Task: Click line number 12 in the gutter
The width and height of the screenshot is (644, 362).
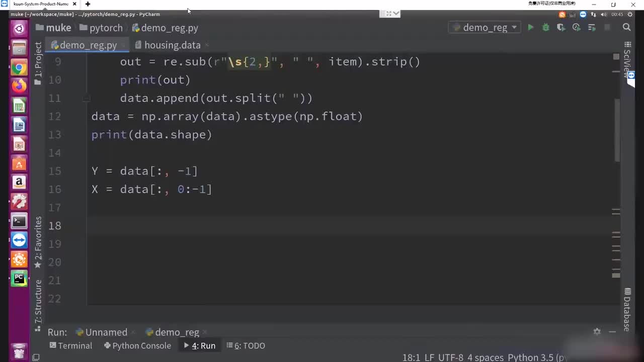Action: pyautogui.click(x=55, y=116)
